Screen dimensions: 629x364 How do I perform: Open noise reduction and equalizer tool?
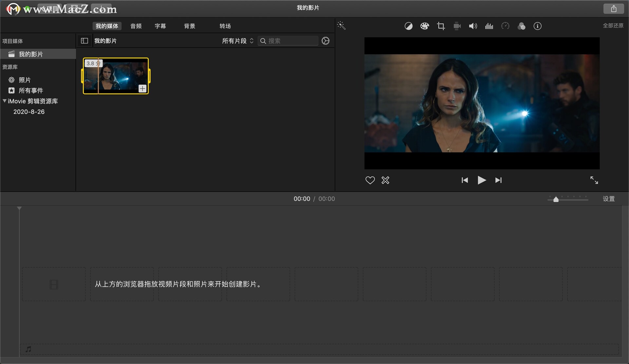(x=489, y=26)
